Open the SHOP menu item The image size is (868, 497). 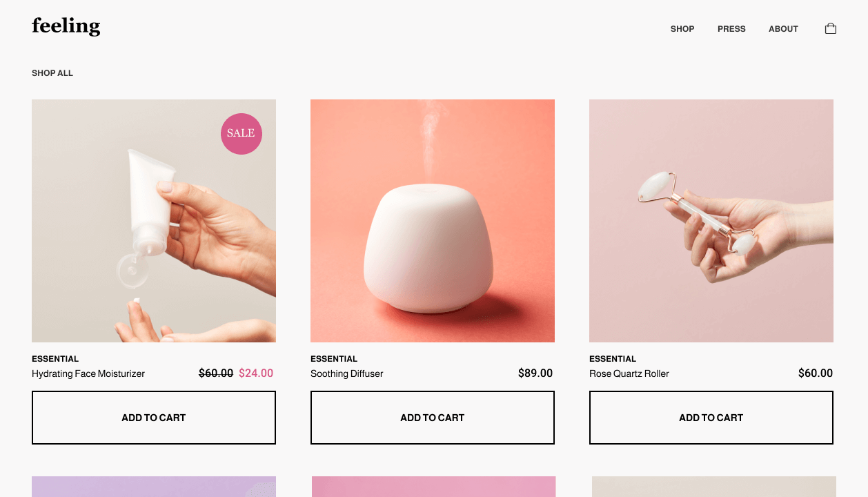click(x=682, y=29)
